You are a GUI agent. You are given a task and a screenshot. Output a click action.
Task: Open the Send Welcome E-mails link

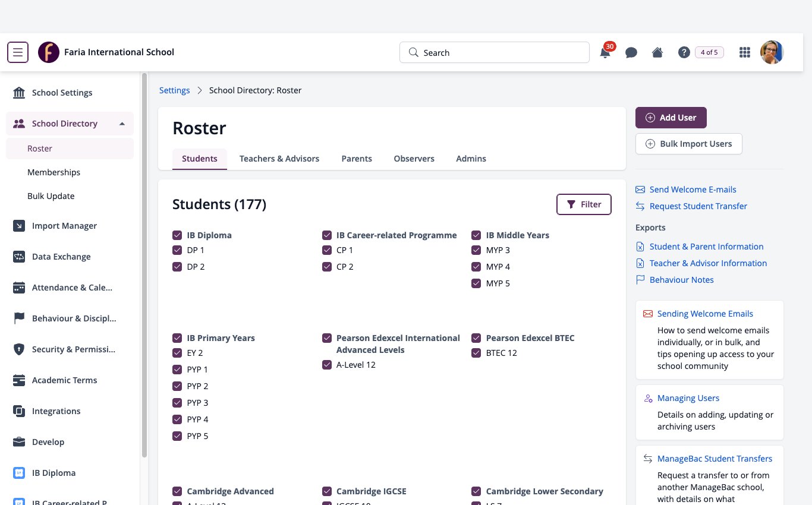coord(693,190)
